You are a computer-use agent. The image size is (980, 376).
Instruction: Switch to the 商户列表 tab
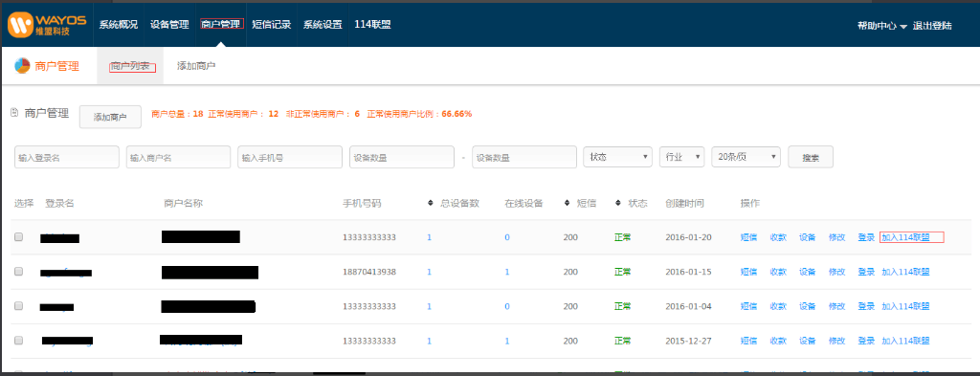(130, 66)
